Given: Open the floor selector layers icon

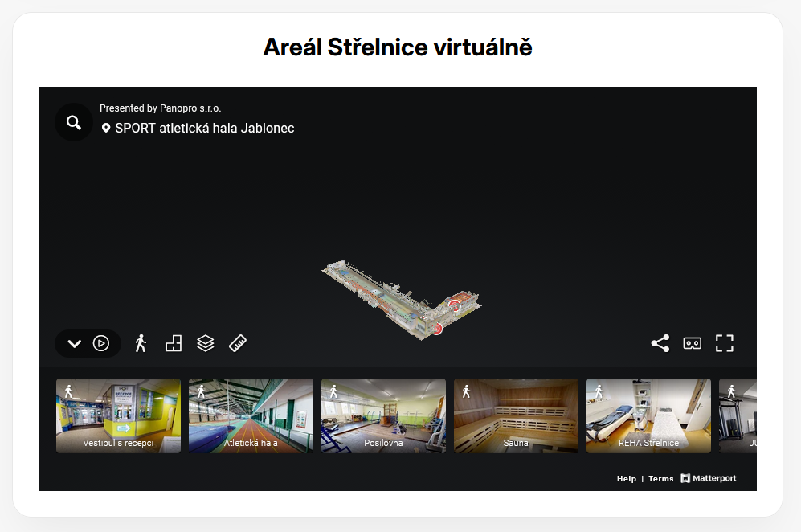Looking at the screenshot, I should click(206, 344).
